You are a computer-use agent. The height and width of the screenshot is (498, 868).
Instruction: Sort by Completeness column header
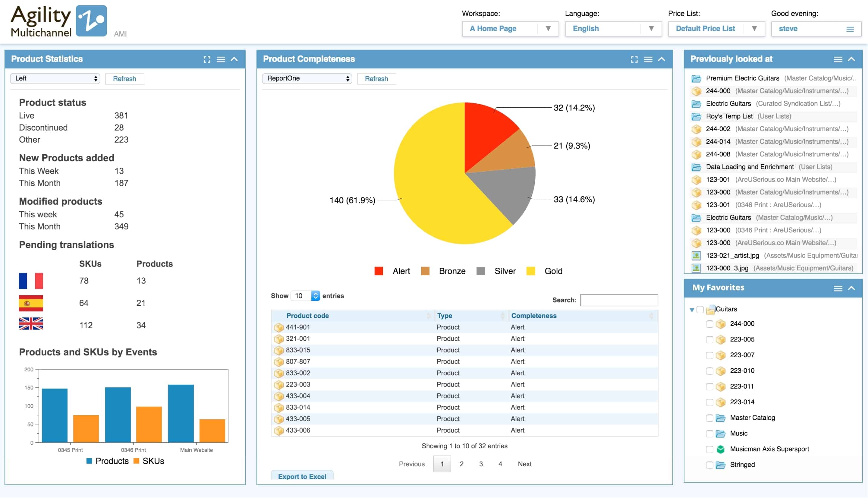click(x=534, y=316)
